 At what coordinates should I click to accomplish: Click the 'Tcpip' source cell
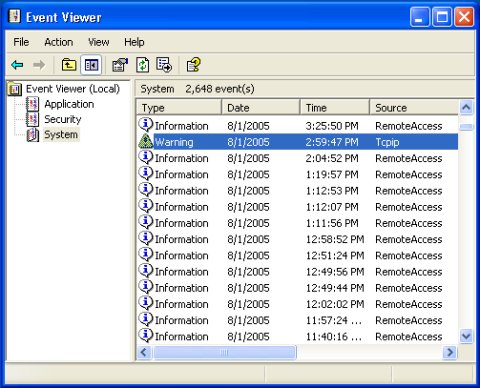tap(387, 142)
